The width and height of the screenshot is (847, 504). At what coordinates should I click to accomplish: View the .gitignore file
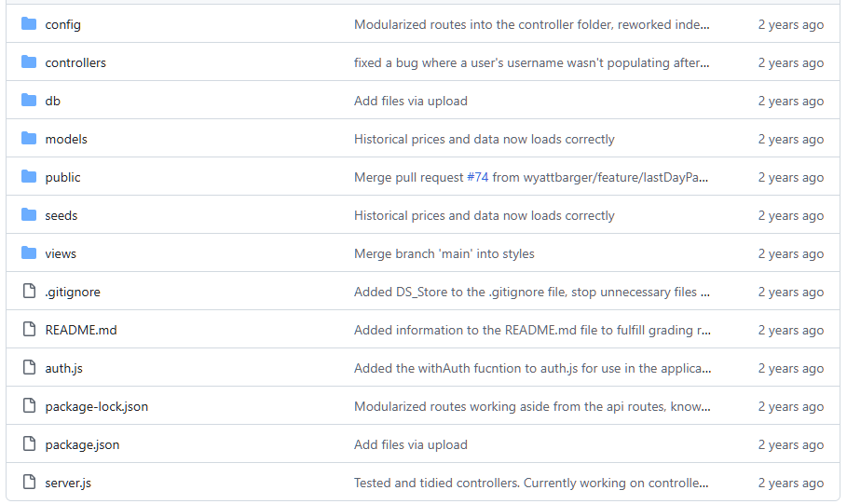click(x=73, y=293)
